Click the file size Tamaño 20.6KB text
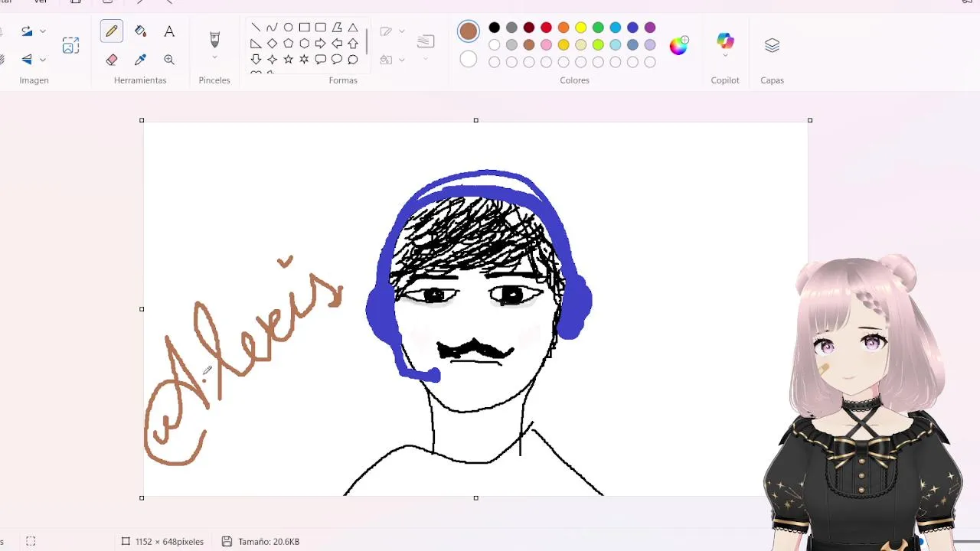The image size is (980, 551). pyautogui.click(x=269, y=542)
